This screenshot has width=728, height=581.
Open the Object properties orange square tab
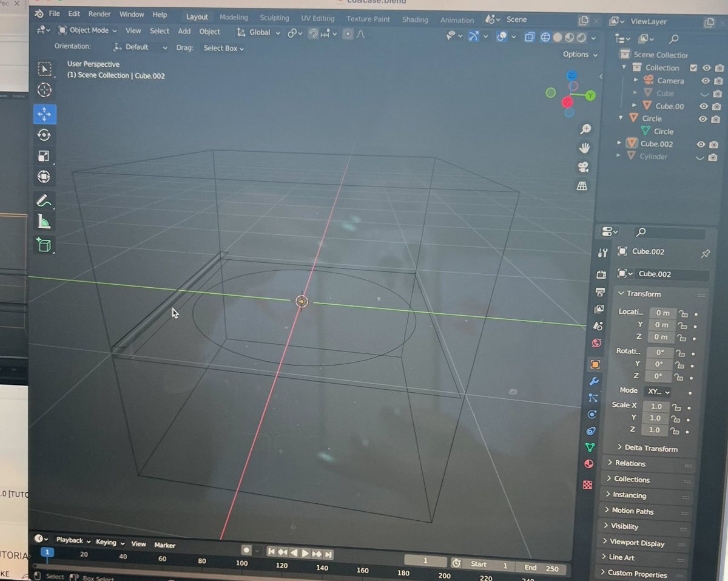pos(595,364)
